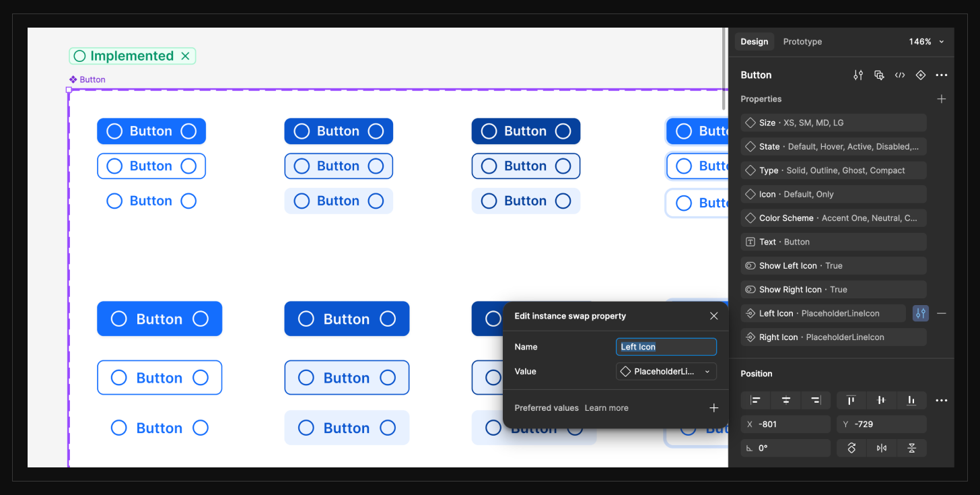Rotate 90 degrees using the rotate icon
The width and height of the screenshot is (980, 495).
851,448
